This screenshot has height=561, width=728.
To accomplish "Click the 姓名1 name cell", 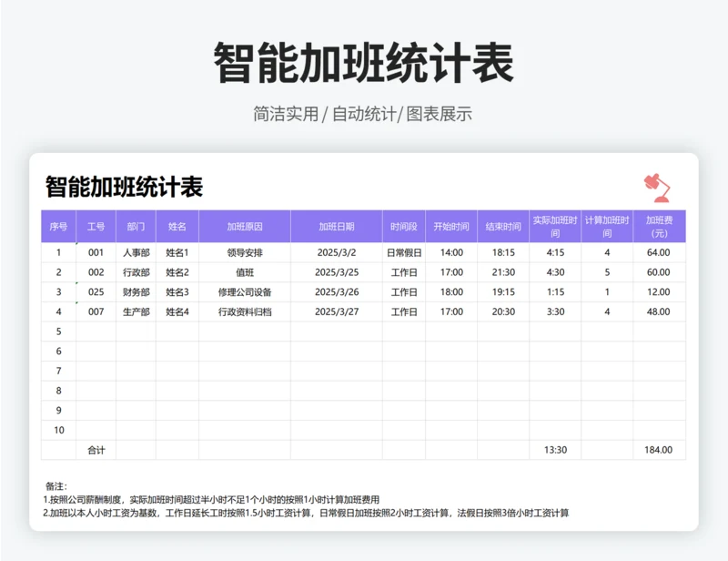I will (x=177, y=252).
